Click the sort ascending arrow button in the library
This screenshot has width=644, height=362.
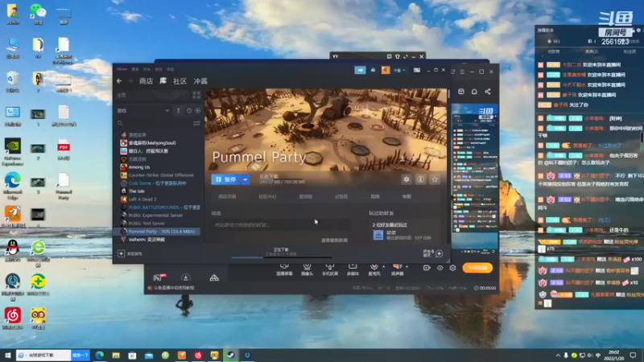(178, 110)
